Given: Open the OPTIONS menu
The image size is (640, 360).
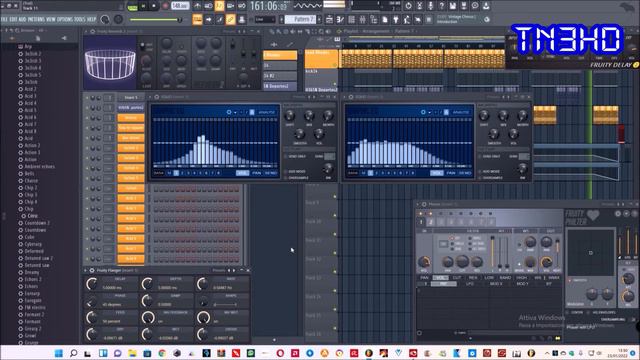Looking at the screenshot, I should [64, 19].
